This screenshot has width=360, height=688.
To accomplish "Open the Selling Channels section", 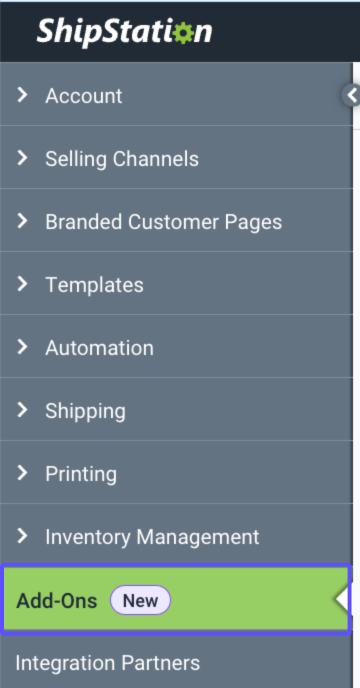I will coord(176,158).
